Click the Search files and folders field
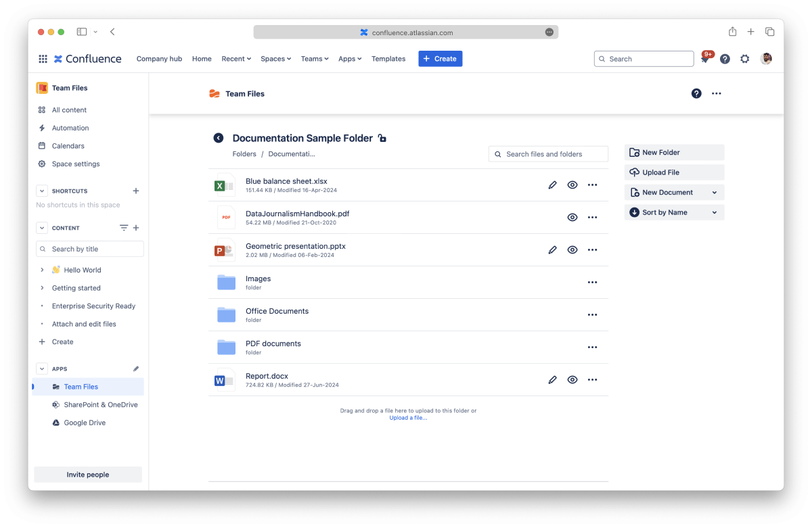 (x=548, y=154)
